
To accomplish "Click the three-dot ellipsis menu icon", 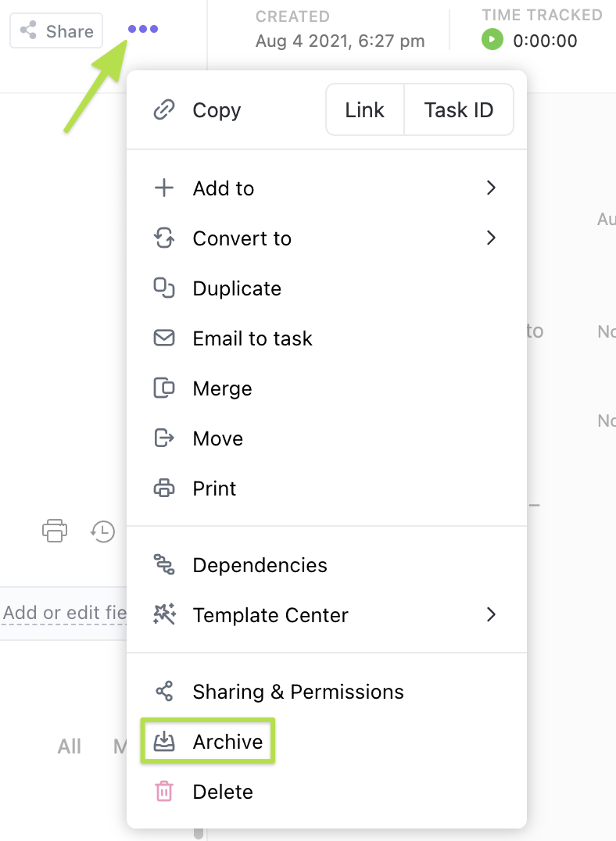I will click(x=143, y=30).
